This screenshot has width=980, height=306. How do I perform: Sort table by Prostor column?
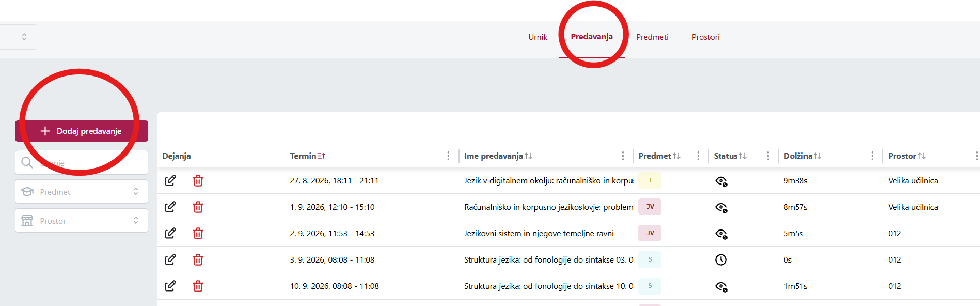tap(907, 156)
